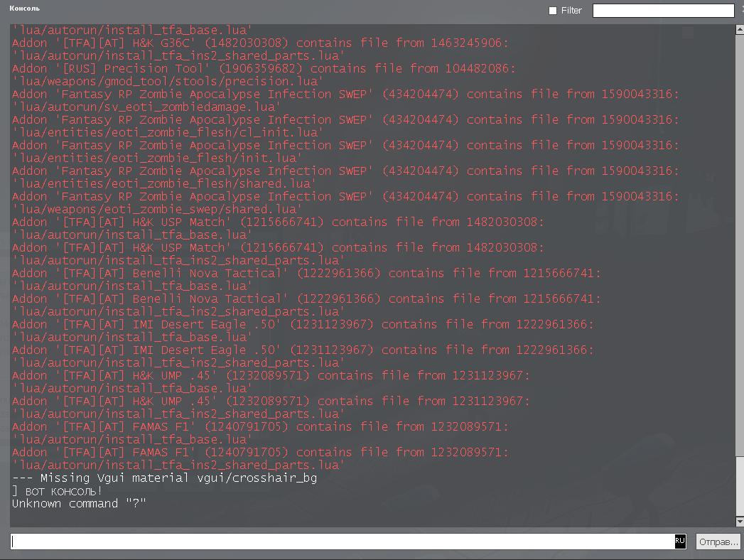Click addon ID 104482086 in the Precision Tool line
The width and height of the screenshot is (744, 560).
[x=477, y=68]
